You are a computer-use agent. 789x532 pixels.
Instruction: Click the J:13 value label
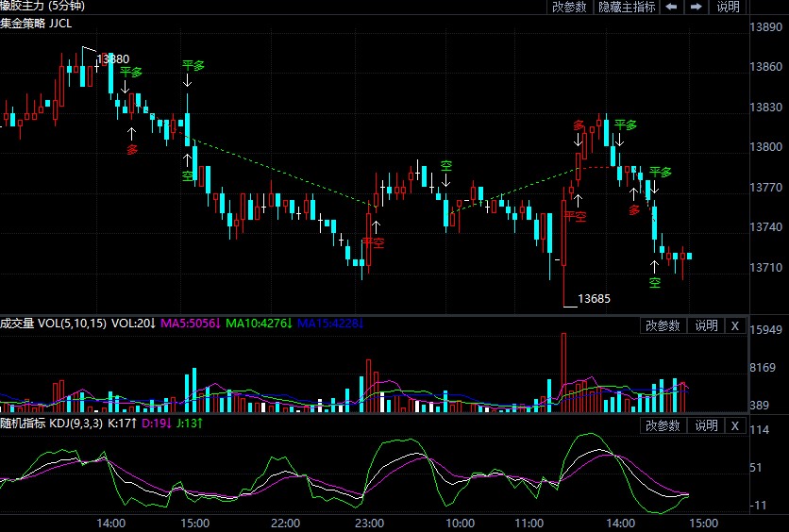click(190, 423)
